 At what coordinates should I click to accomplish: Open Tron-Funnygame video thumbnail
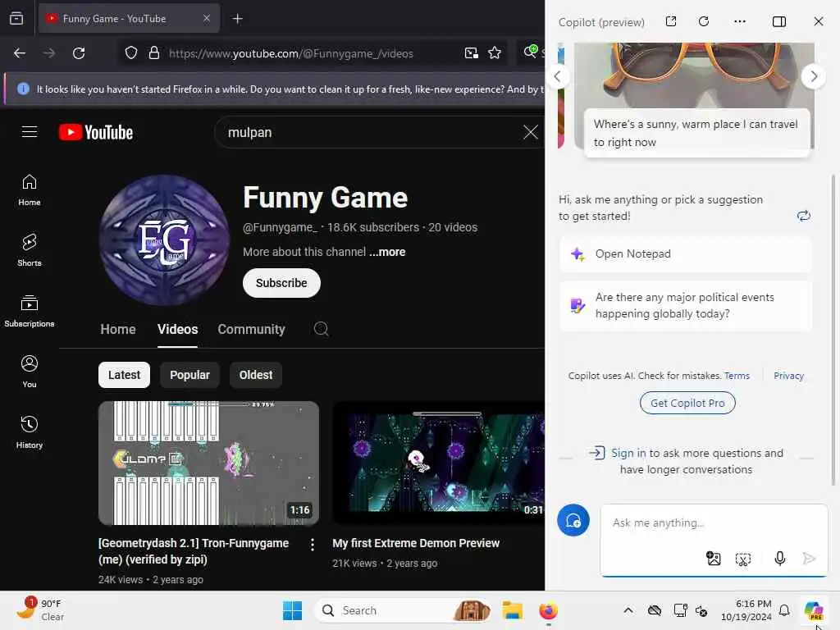click(208, 463)
